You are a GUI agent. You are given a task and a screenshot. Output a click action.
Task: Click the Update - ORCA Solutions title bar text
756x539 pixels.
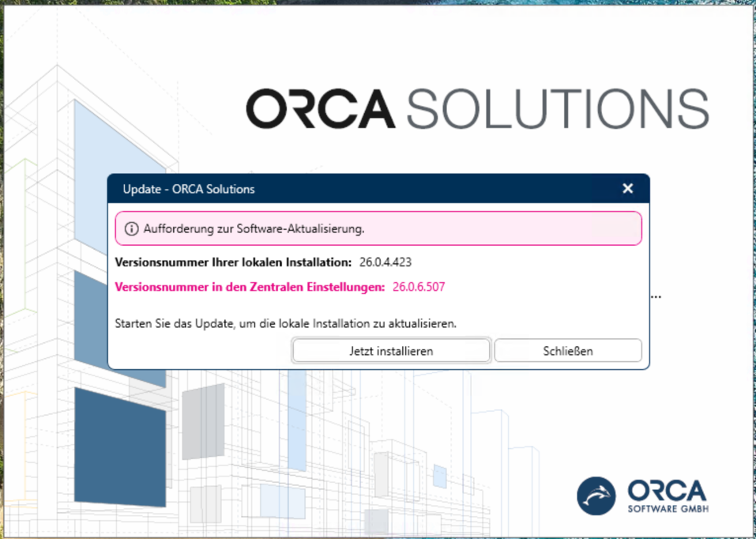click(189, 189)
